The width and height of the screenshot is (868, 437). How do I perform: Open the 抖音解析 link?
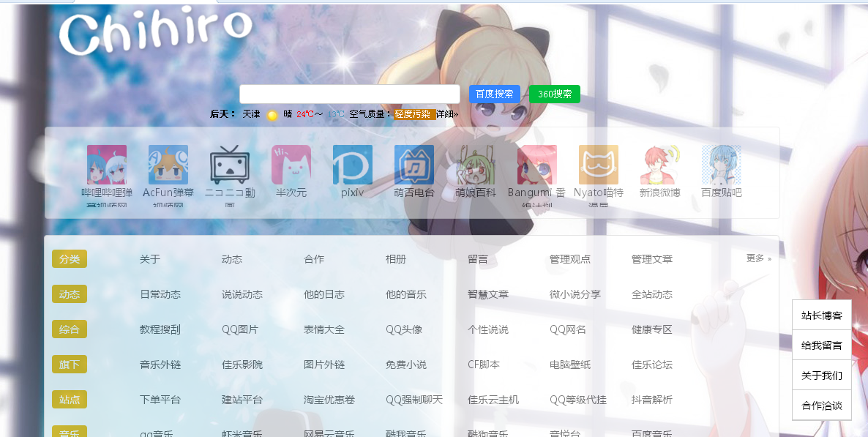click(x=651, y=400)
